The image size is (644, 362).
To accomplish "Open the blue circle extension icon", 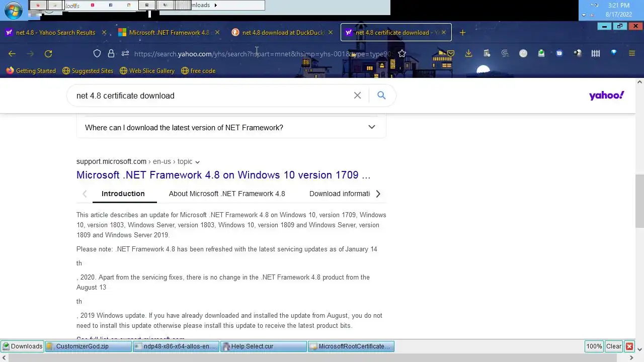I will click(x=559, y=53).
